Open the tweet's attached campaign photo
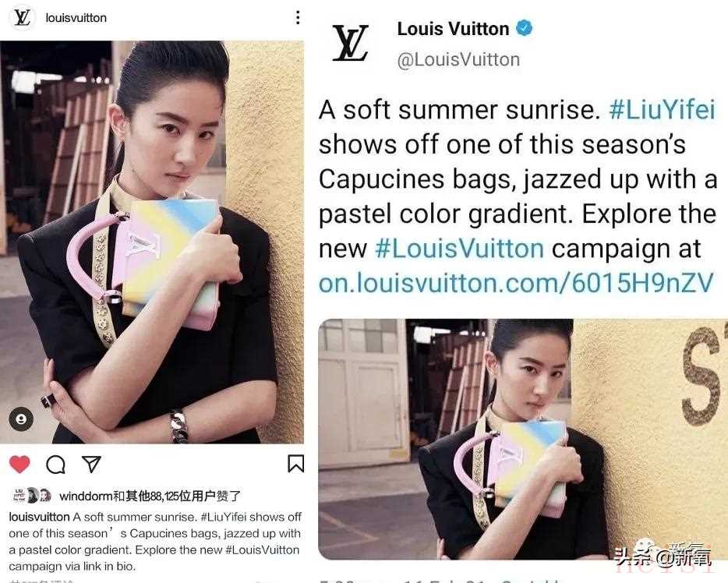The image size is (728, 583). click(523, 439)
